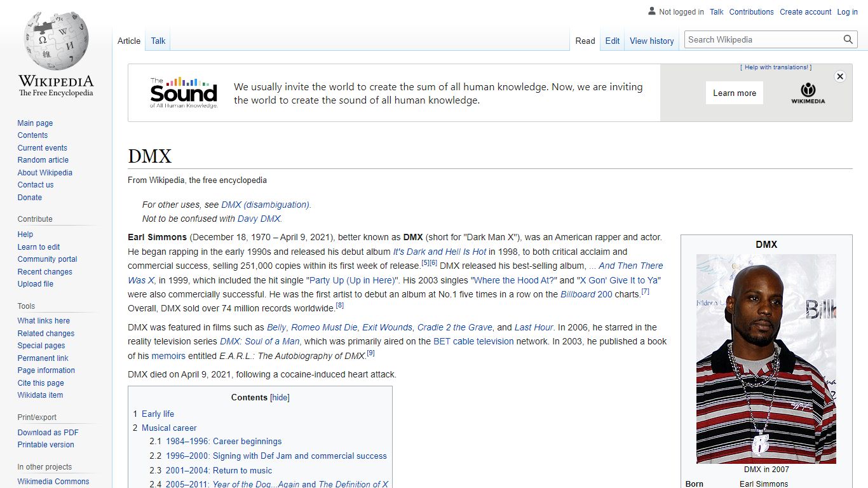The height and width of the screenshot is (488, 868).
Task: Hide the Contents table of contents
Action: [x=280, y=397]
